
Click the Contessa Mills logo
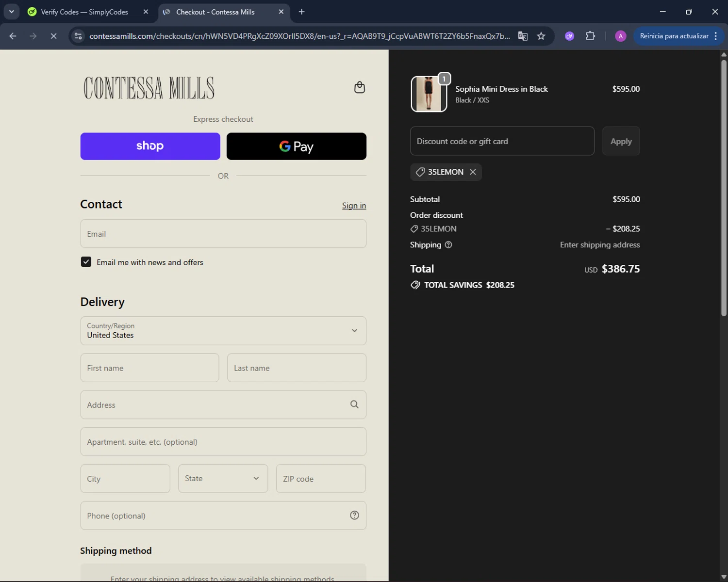click(x=149, y=88)
